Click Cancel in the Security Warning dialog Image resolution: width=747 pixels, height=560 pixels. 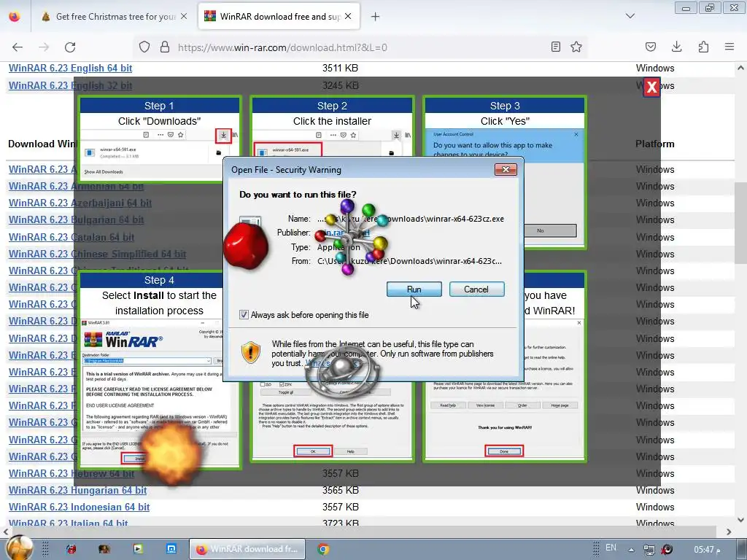coord(476,289)
